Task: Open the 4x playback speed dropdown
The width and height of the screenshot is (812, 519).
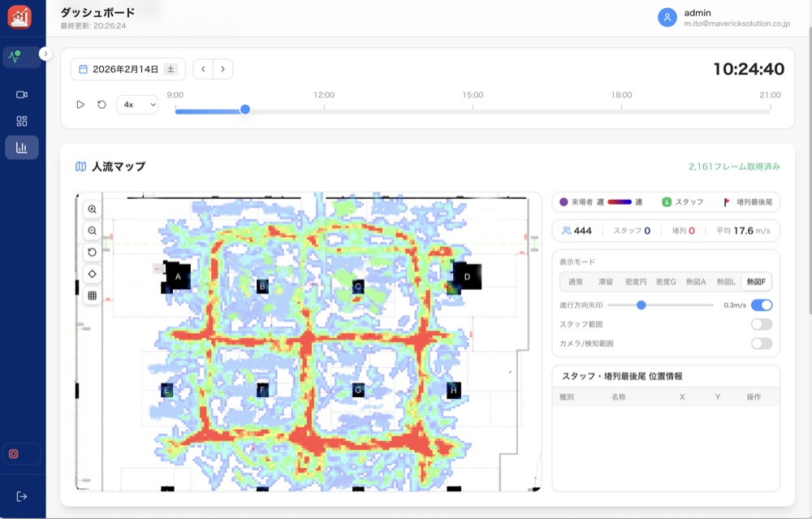Action: pyautogui.click(x=137, y=105)
